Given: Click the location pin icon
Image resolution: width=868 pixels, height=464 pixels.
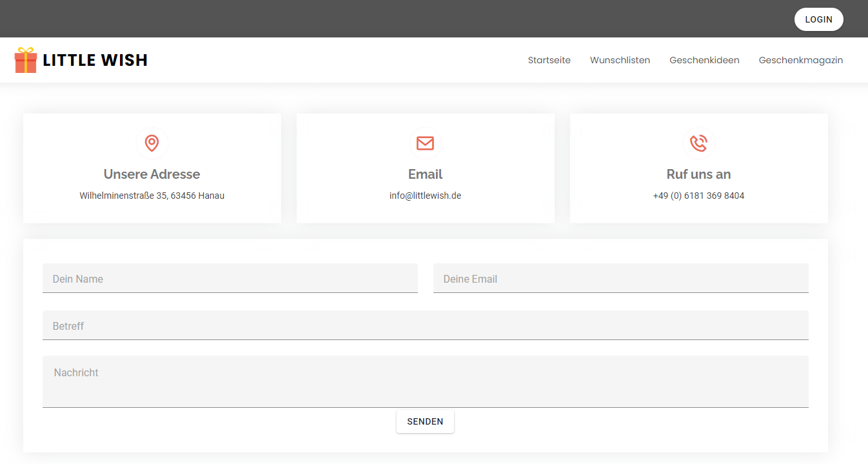Looking at the screenshot, I should [152, 143].
